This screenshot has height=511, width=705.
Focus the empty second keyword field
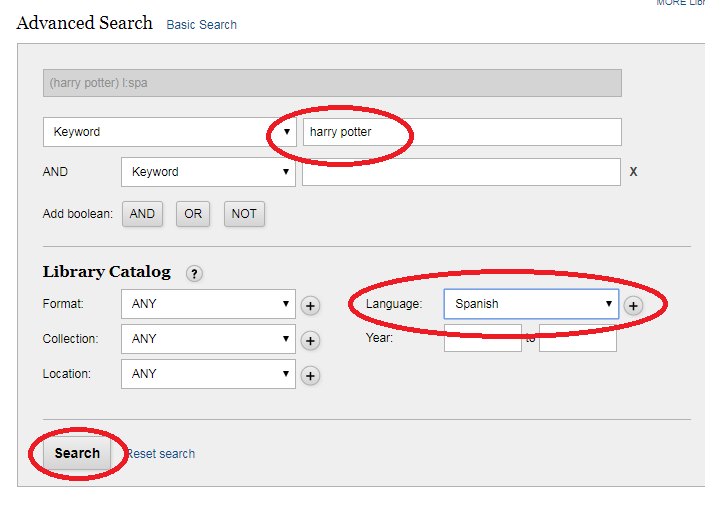(x=461, y=172)
